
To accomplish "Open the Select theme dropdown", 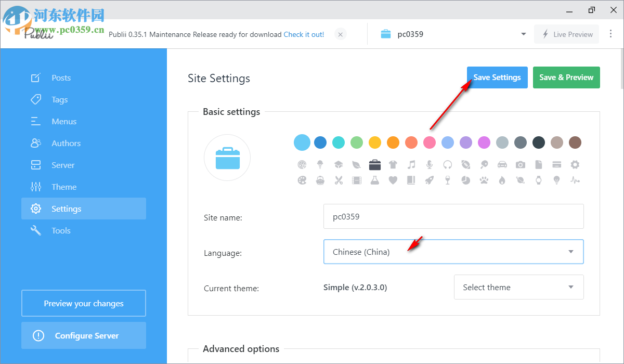I will click(519, 287).
